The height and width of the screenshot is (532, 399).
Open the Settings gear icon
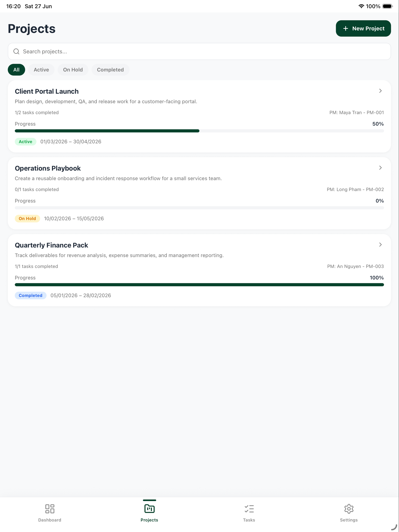[349, 509]
